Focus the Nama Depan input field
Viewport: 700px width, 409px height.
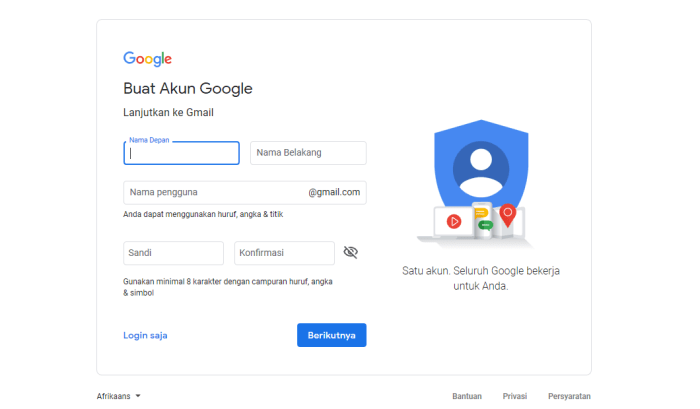(181, 153)
